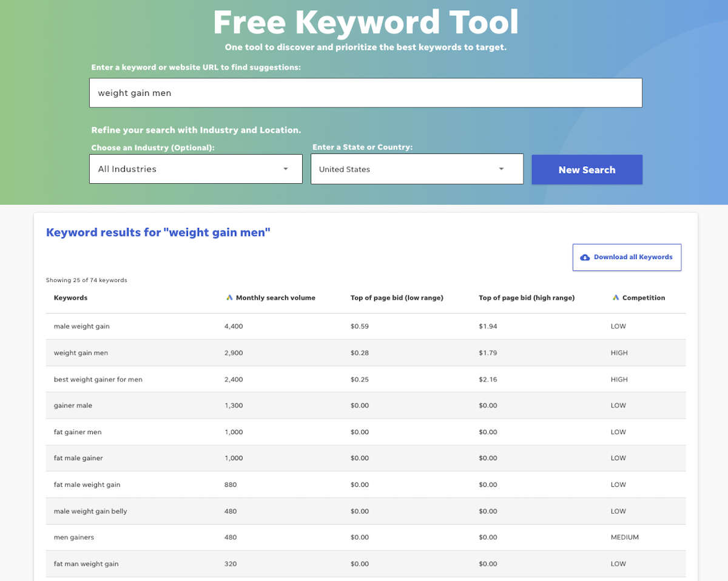Select the 'best weight gainer for men' row
This screenshot has height=581, width=728.
[97, 379]
